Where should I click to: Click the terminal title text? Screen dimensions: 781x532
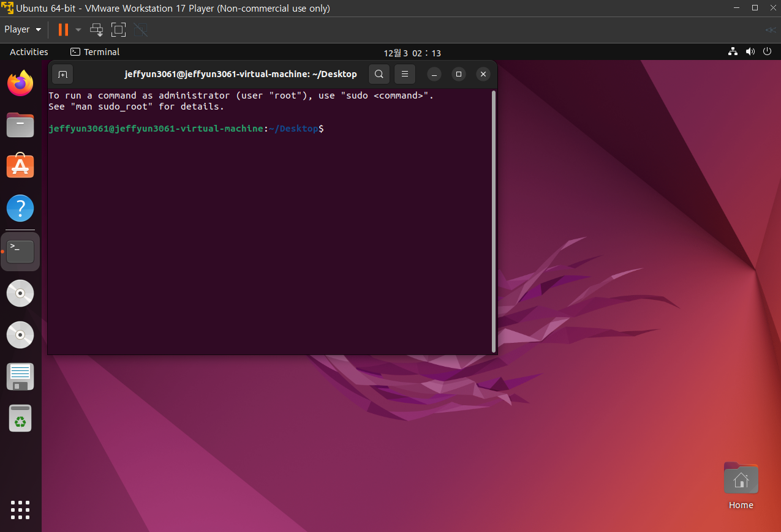coord(241,74)
